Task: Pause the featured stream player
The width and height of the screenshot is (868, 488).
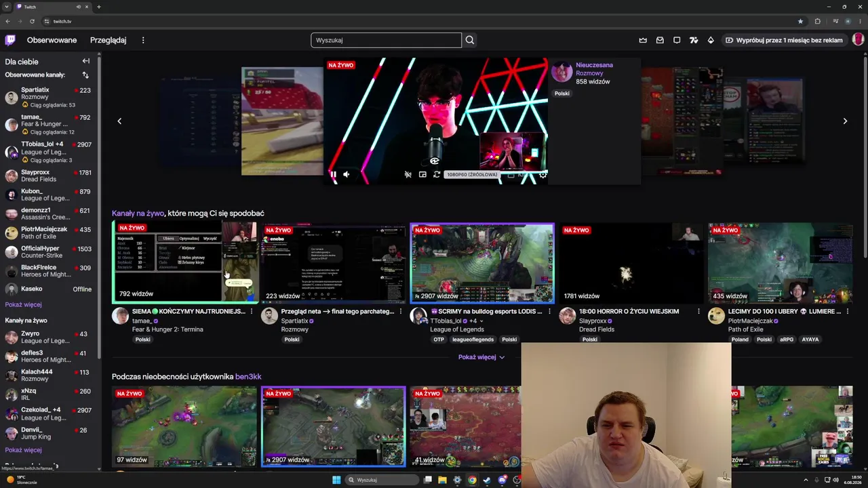Action: point(333,175)
